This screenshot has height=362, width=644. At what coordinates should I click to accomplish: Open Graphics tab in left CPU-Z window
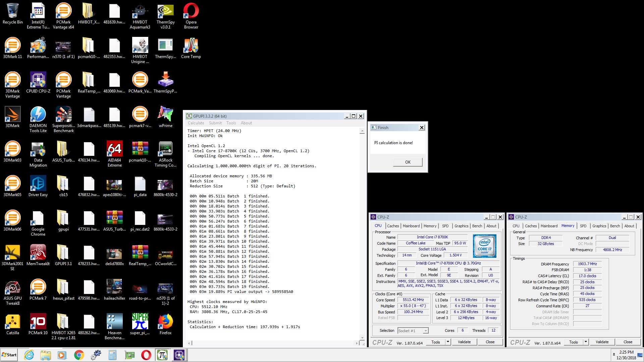pyautogui.click(x=461, y=226)
